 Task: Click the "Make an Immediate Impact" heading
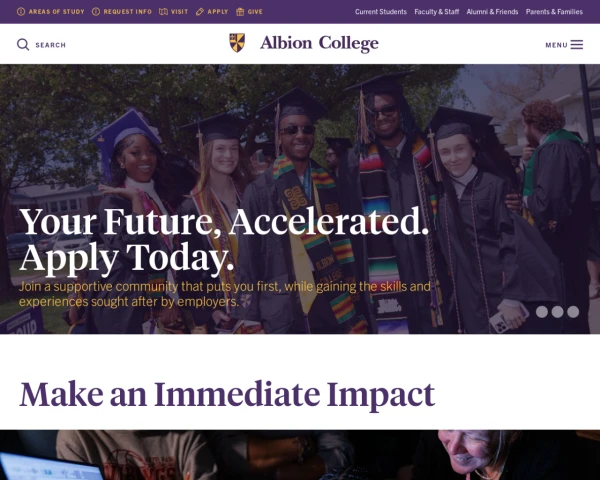click(x=227, y=394)
